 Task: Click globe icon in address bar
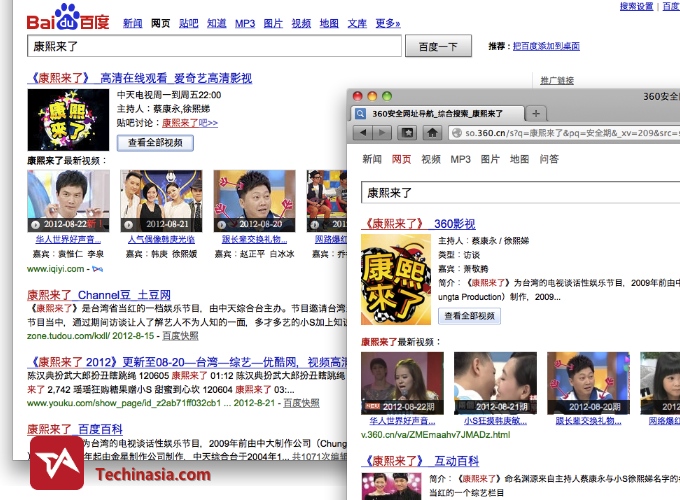[x=456, y=133]
